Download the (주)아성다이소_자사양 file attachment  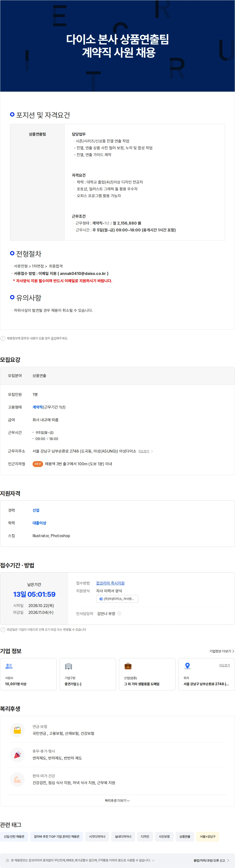117,599
